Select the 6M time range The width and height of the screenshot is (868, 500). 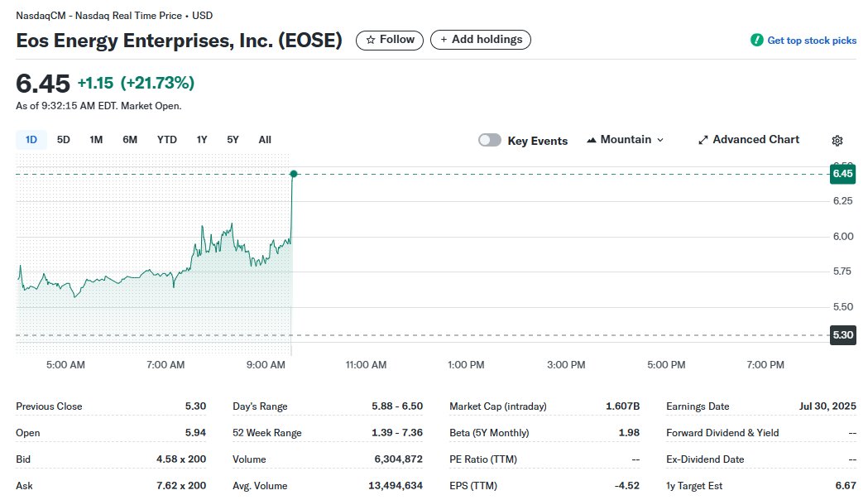pyautogui.click(x=130, y=140)
